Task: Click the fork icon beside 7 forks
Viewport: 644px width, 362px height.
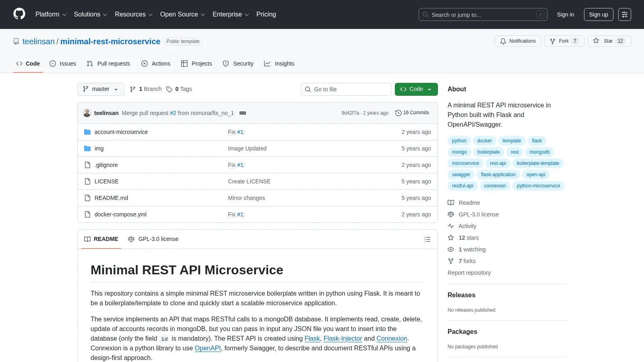Action: (x=451, y=261)
